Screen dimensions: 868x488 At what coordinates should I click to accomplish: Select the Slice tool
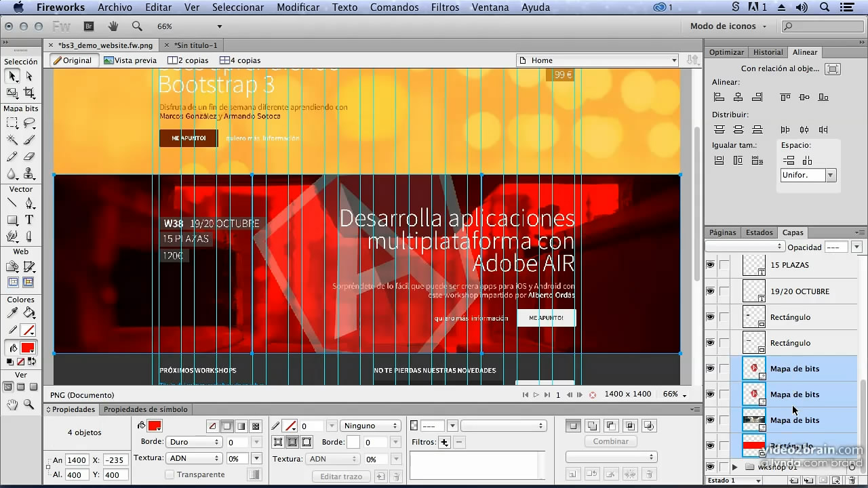tap(29, 266)
